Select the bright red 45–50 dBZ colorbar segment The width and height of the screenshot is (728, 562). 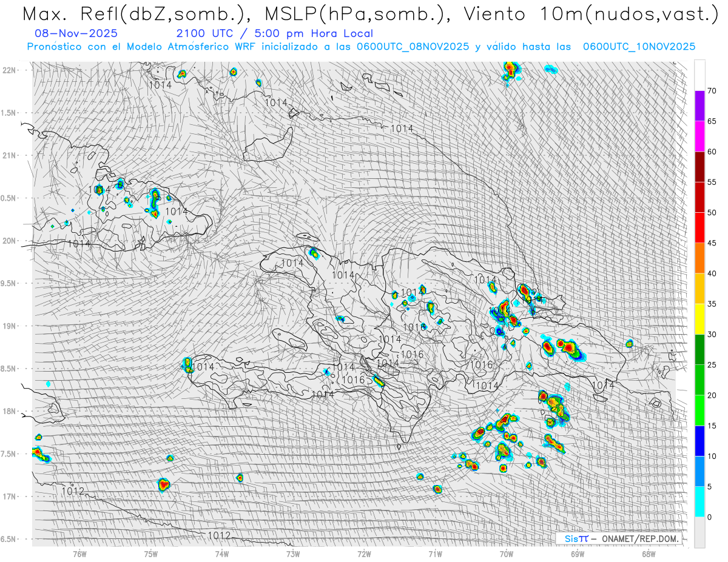coord(699,228)
